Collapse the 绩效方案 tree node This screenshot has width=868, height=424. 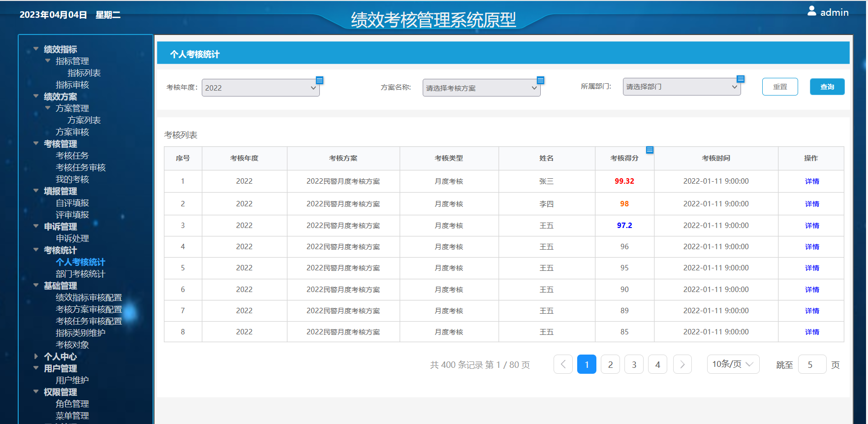tap(36, 96)
